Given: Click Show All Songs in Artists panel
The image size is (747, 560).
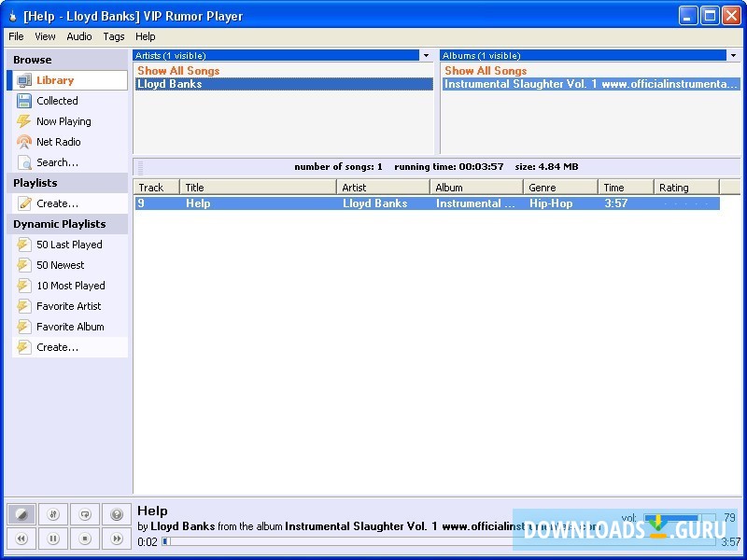Looking at the screenshot, I should click(178, 71).
